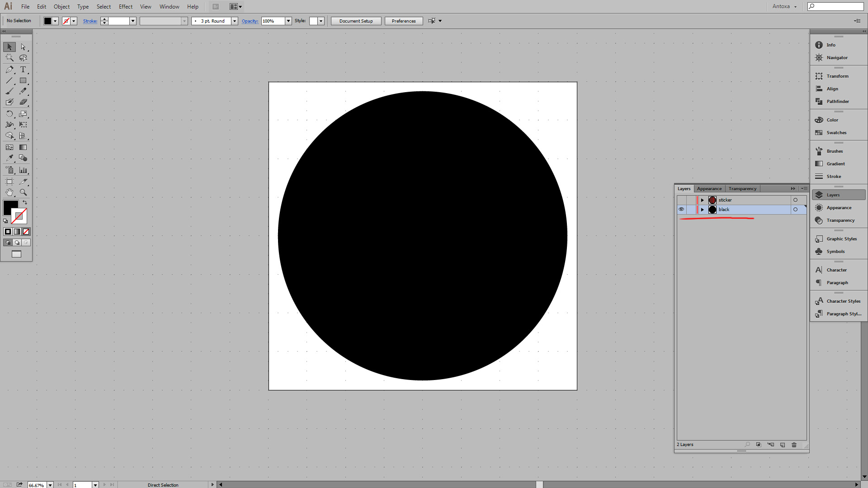Open the Effect menu
This screenshot has width=868, height=488.
[x=125, y=7]
